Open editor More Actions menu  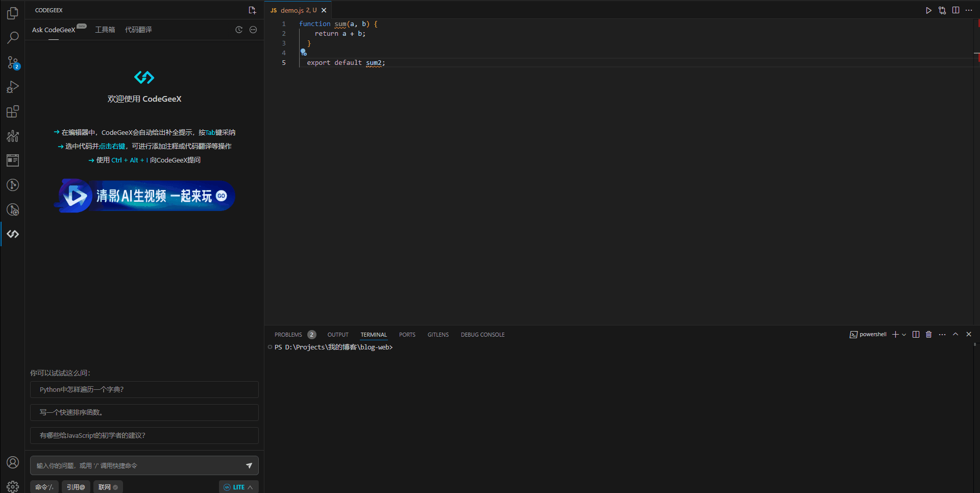click(x=969, y=10)
